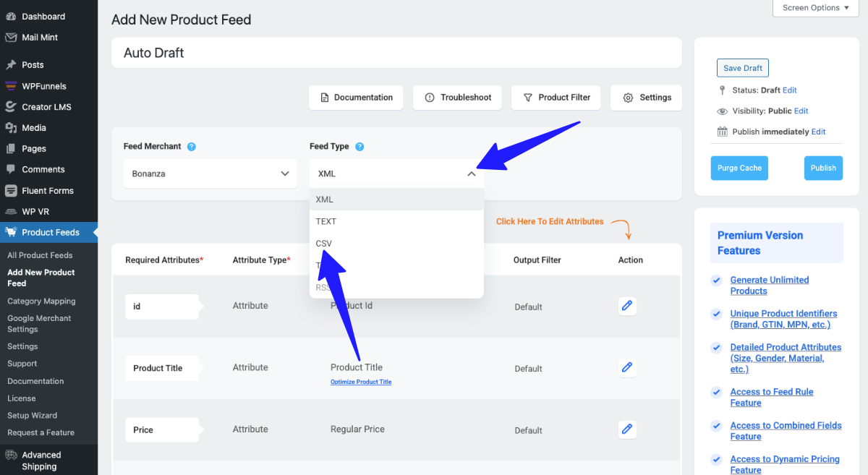The image size is (868, 475).
Task: Select CSV from the feed type list
Action: pos(324,244)
